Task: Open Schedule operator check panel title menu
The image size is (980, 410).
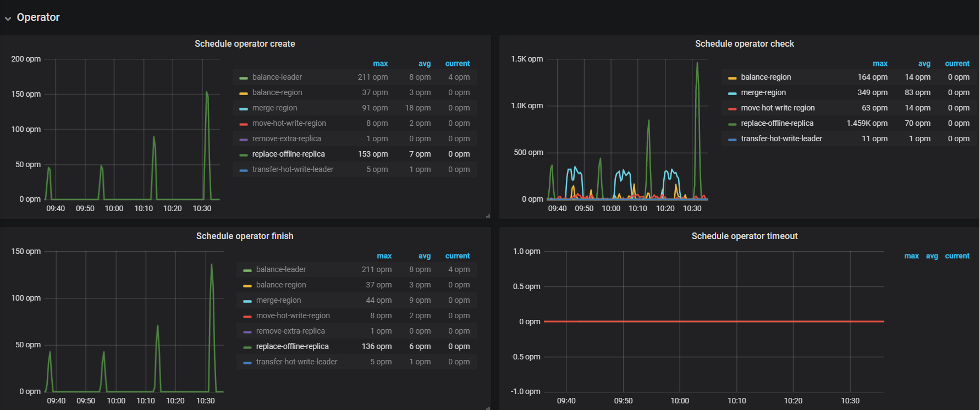Action: (x=744, y=43)
